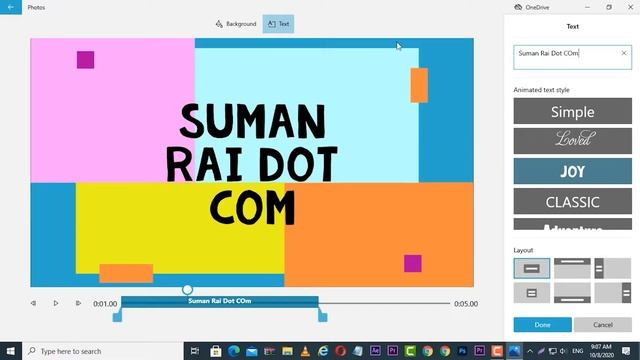Select the right-side text layout
The height and width of the screenshot is (360, 640).
pos(613,293)
